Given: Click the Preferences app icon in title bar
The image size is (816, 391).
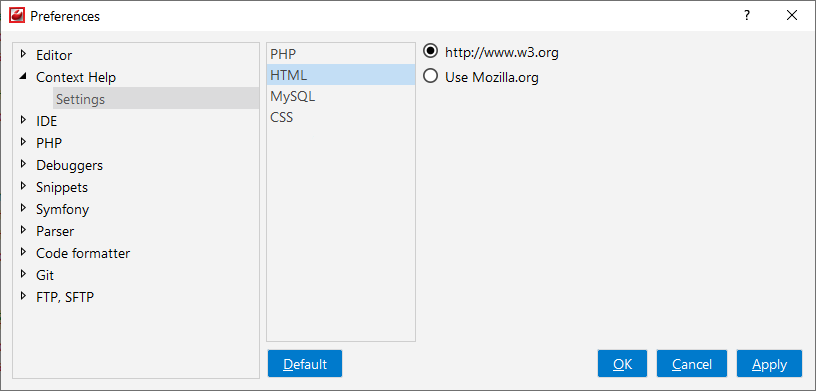Looking at the screenshot, I should [x=17, y=16].
